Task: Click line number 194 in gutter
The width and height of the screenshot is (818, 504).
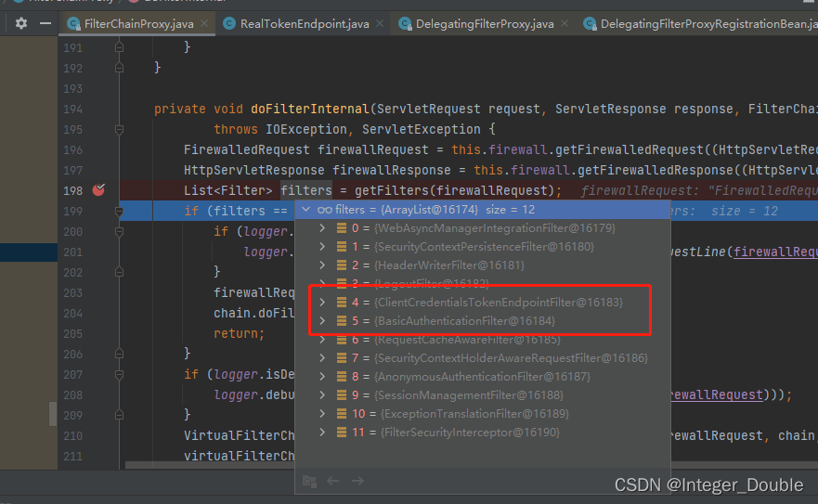Action: [73, 109]
